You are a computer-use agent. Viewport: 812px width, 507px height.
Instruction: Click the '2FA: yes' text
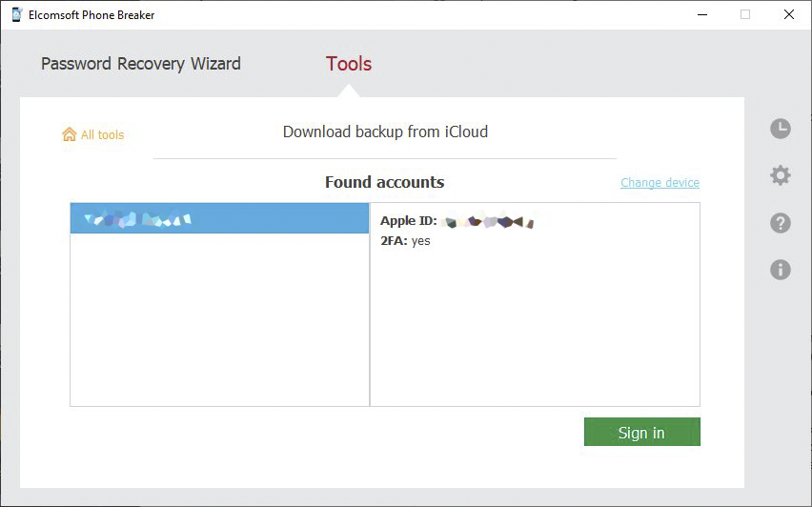pos(405,241)
